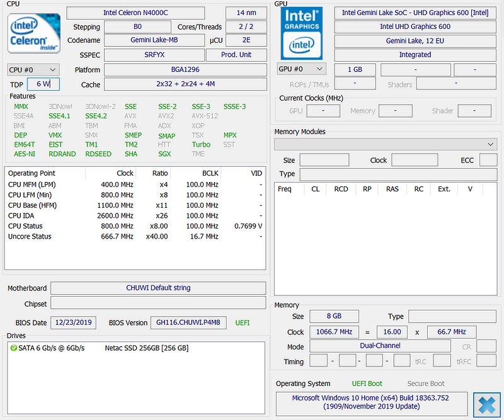Screen dimensions: 504x420
Task: Click the memory Size 8 GB field
Action: (334, 316)
